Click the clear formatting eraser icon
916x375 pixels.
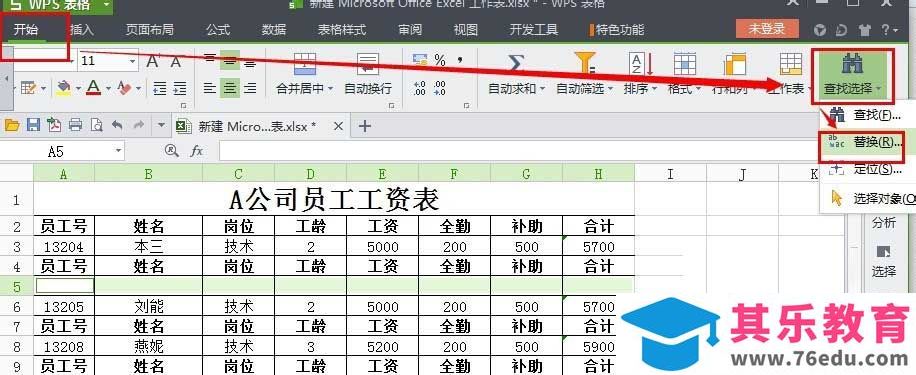124,88
